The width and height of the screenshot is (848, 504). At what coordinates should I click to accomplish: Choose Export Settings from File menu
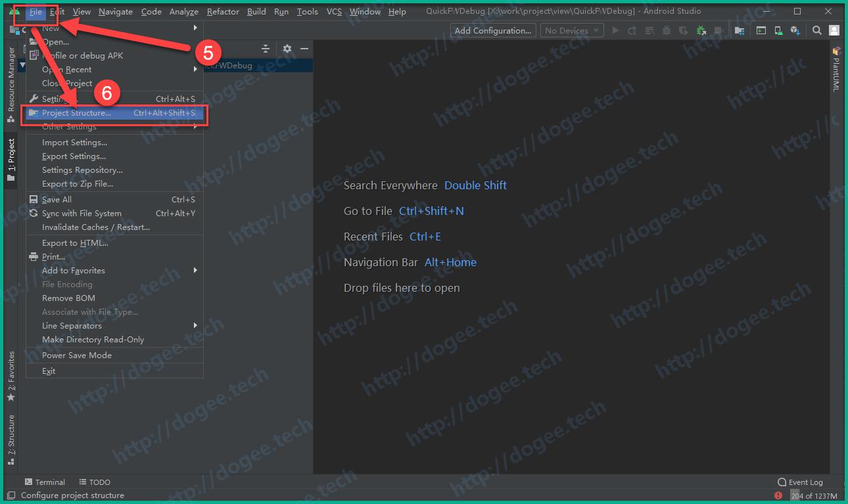point(114,156)
